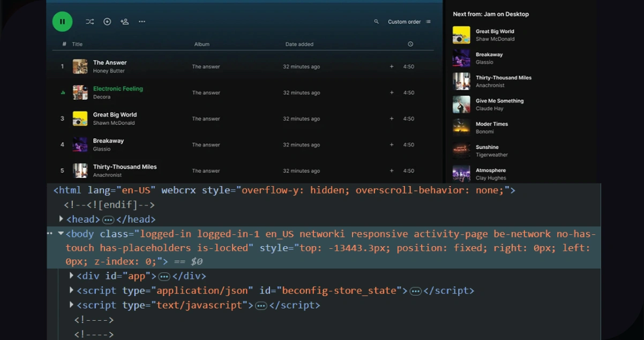Viewport: 644px width, 340px height.
Task: Click the invite collaborators icon
Action: click(124, 21)
